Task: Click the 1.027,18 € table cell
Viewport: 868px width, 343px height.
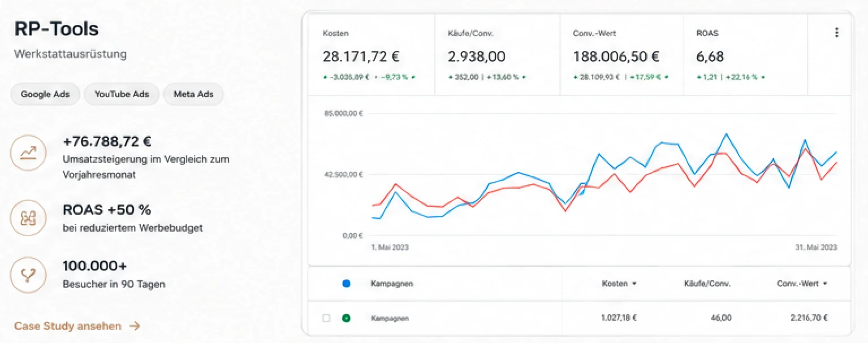Action: (x=619, y=318)
